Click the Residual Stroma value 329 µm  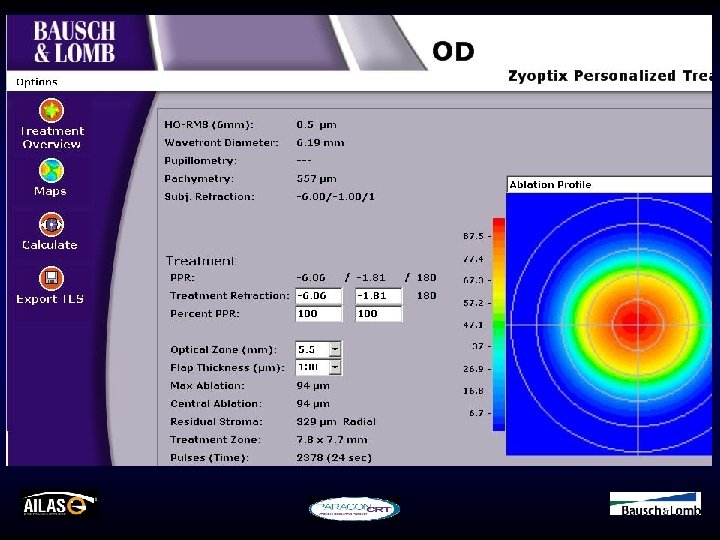(x=316, y=422)
